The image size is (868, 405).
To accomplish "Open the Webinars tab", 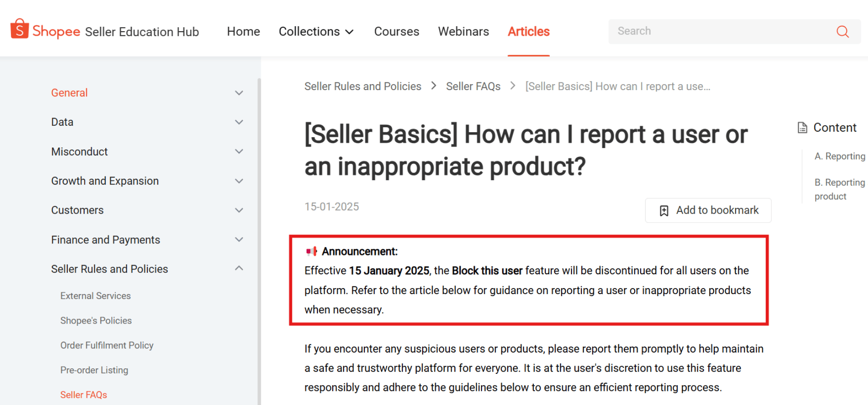I will [x=463, y=32].
